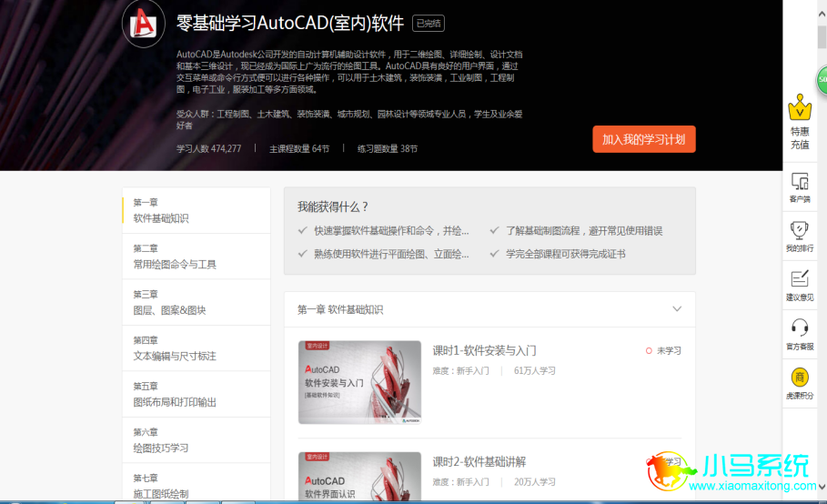This screenshot has width=827, height=504.
Task: Click 熟练使用软件进行平面绘图 item
Action: click(x=391, y=254)
